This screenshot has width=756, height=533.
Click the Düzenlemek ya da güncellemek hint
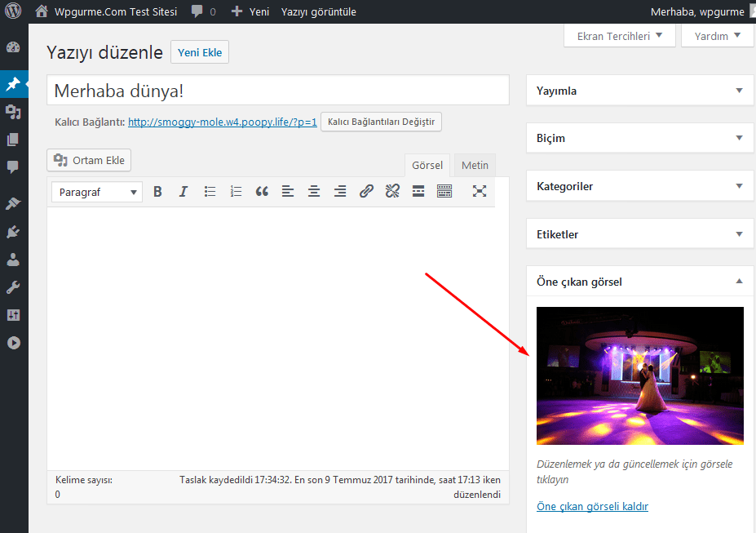(x=634, y=471)
